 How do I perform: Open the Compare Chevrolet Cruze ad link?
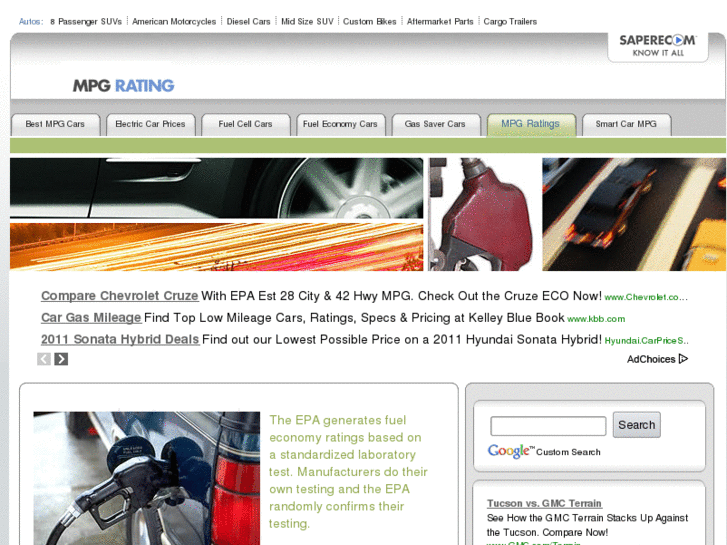(x=120, y=296)
